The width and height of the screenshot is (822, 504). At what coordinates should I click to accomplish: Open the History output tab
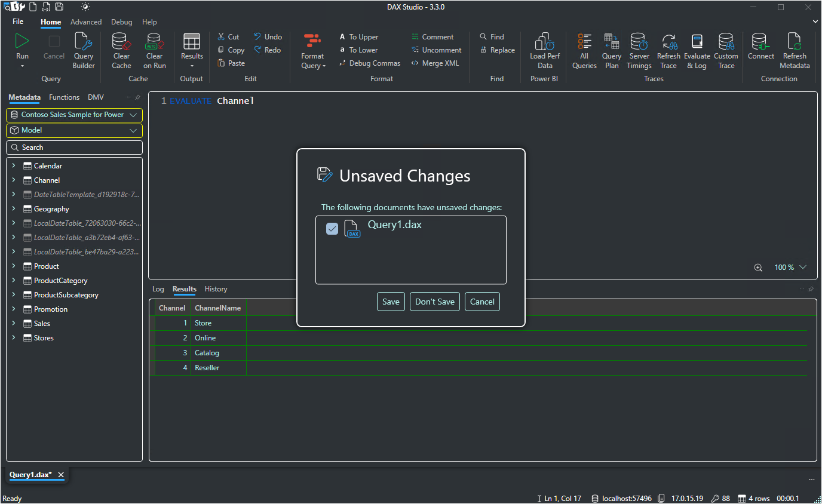click(216, 289)
